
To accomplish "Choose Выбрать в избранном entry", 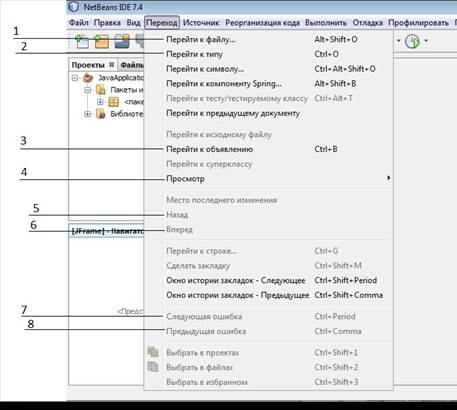I will [269, 382].
